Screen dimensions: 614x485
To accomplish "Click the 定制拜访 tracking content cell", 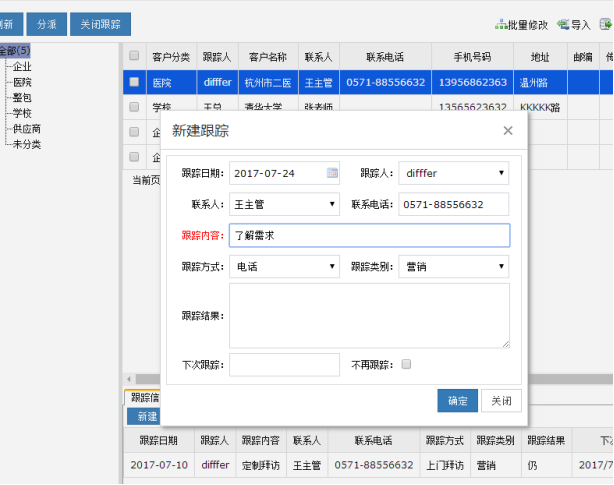I will (261, 465).
